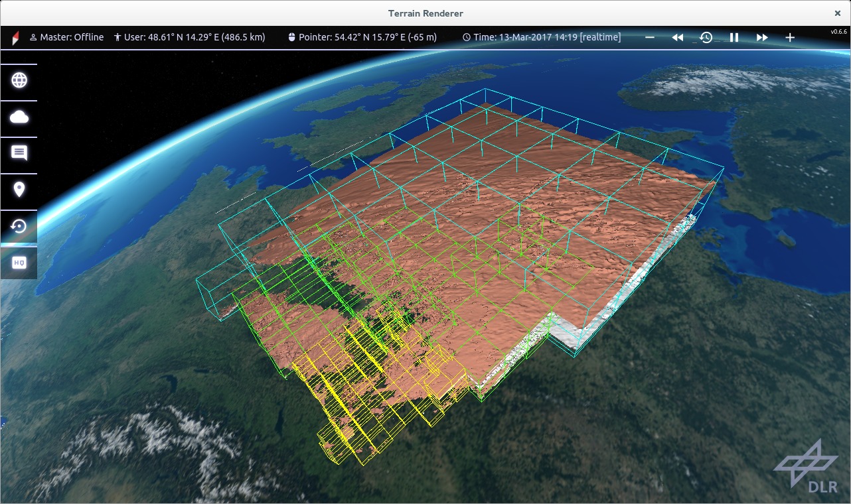The width and height of the screenshot is (851, 504).
Task: Click the red compass north indicator
Action: 14,38
